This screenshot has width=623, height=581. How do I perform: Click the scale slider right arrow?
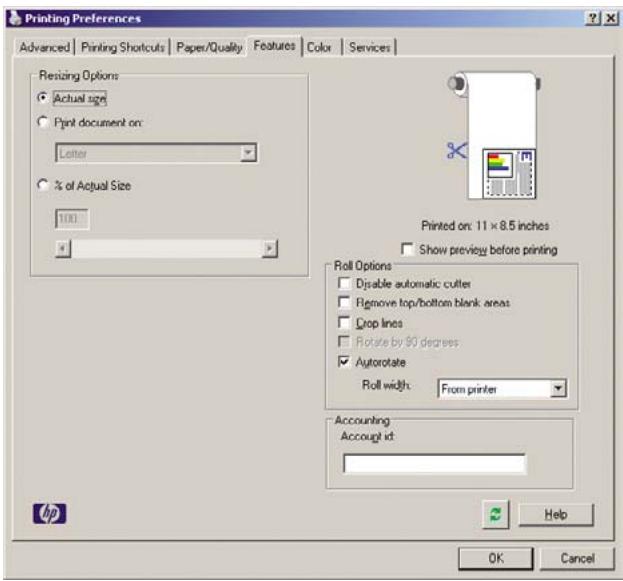(x=270, y=249)
